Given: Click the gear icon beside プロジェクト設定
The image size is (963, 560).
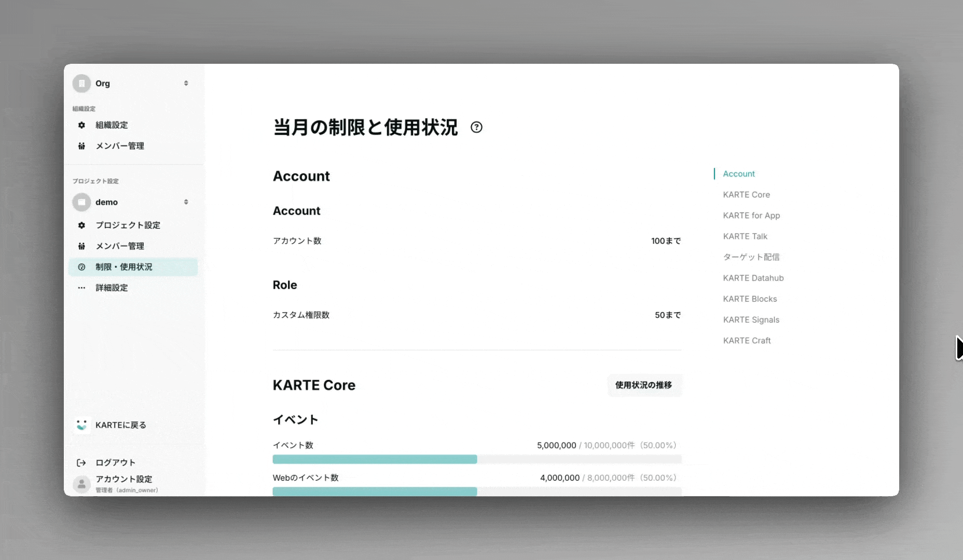Looking at the screenshot, I should click(81, 225).
